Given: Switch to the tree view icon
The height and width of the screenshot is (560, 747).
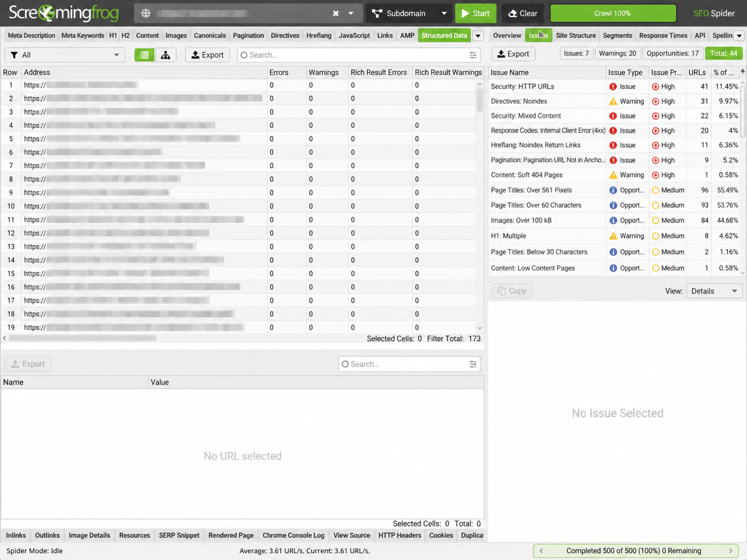Looking at the screenshot, I should (x=166, y=55).
